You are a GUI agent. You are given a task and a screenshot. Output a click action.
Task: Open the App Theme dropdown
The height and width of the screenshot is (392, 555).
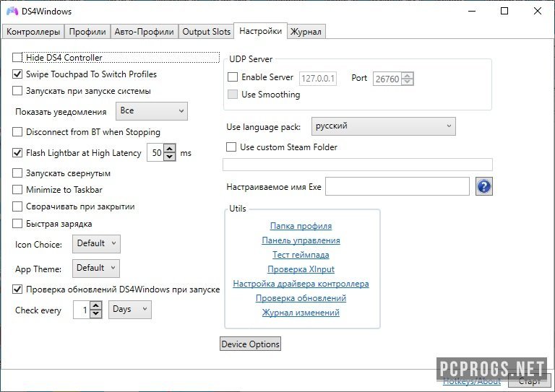[x=95, y=269]
